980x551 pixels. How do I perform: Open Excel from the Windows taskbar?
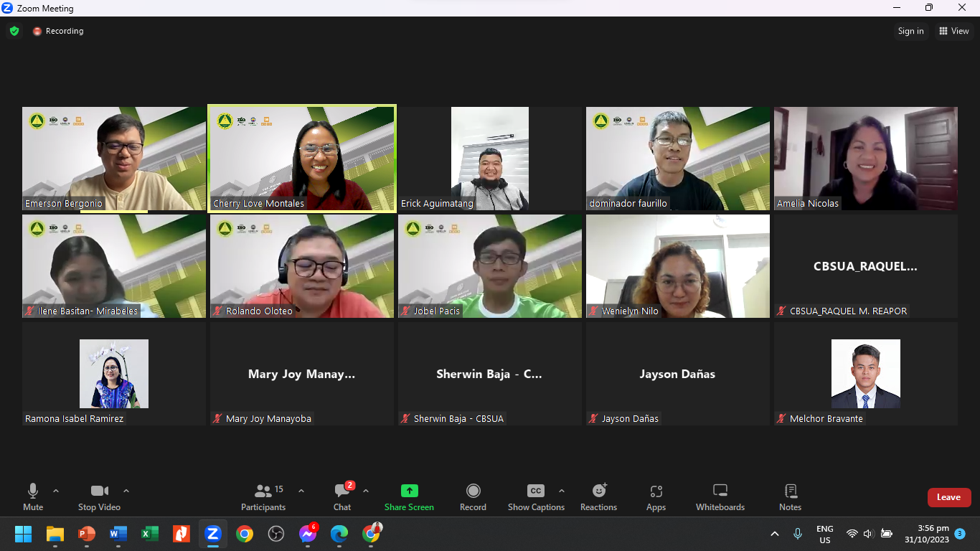pyautogui.click(x=149, y=534)
